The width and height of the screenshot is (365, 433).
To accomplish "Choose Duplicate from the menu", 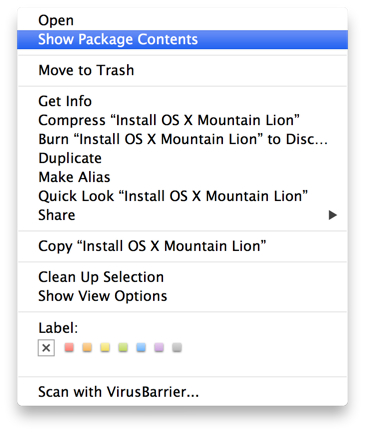I will click(x=182, y=158).
